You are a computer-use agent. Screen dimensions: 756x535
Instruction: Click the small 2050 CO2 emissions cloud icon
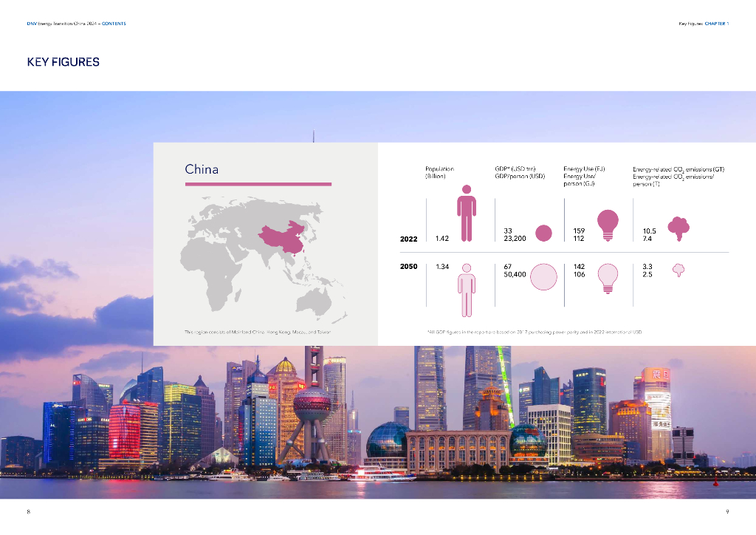click(x=678, y=270)
